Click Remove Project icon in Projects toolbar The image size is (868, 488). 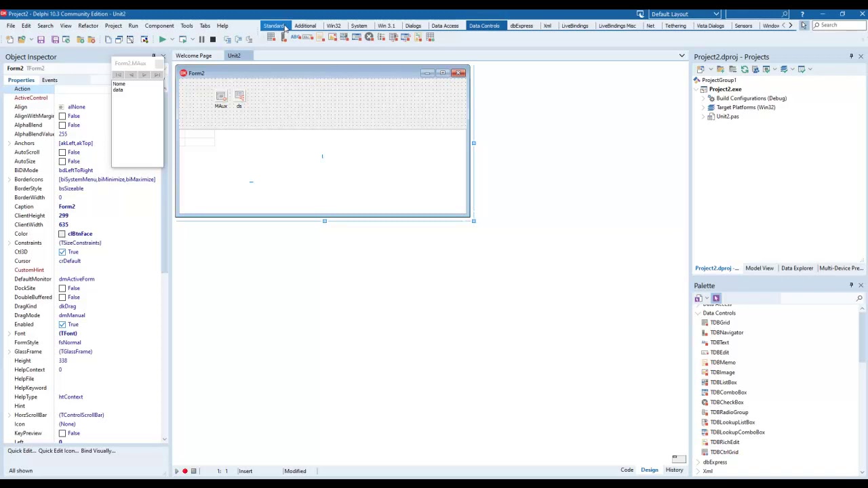click(x=732, y=69)
